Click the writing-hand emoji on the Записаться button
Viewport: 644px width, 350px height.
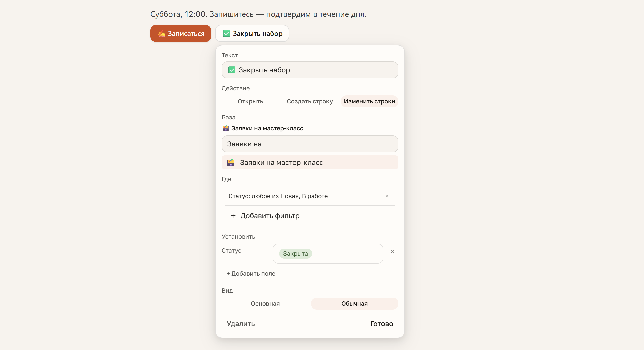[161, 33]
